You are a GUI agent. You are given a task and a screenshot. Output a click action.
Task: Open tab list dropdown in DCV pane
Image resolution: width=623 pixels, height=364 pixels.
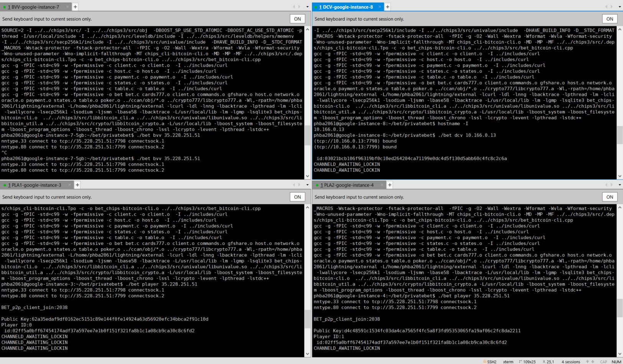[x=620, y=7]
